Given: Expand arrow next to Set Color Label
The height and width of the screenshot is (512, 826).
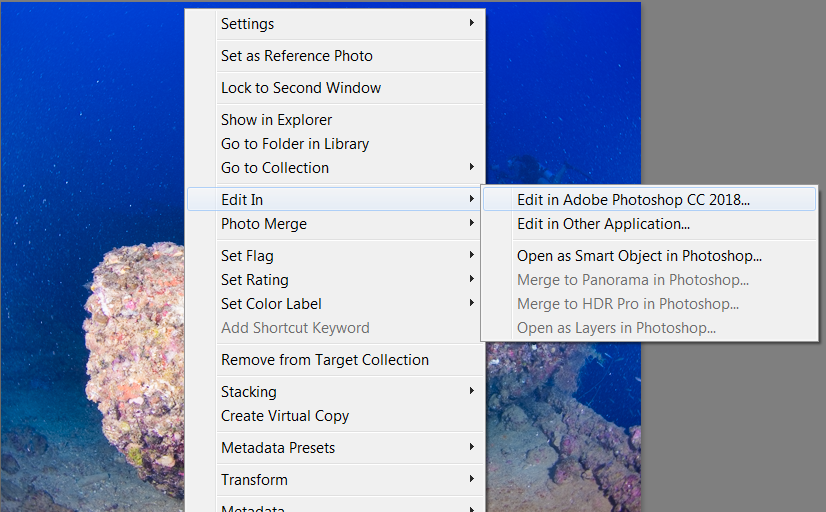Looking at the screenshot, I should point(471,303).
